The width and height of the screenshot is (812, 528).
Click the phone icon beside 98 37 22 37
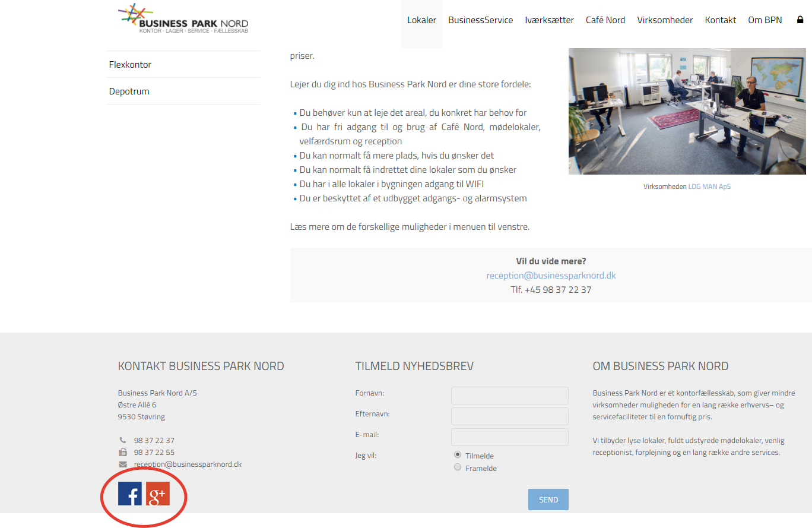123,441
